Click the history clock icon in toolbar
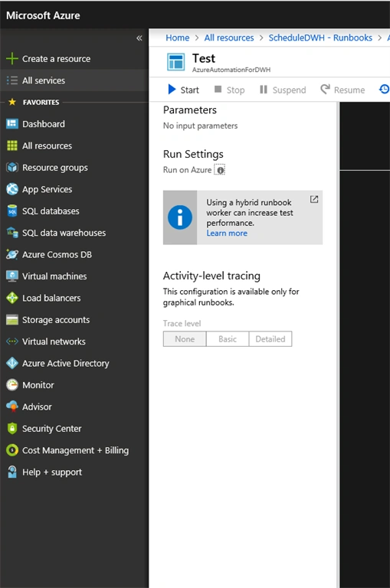The height and width of the screenshot is (588, 390). 384,90
